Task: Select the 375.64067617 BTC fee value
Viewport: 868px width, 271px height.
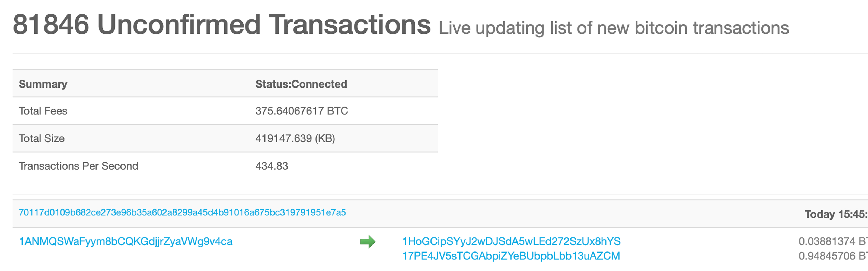Action: coord(301,111)
